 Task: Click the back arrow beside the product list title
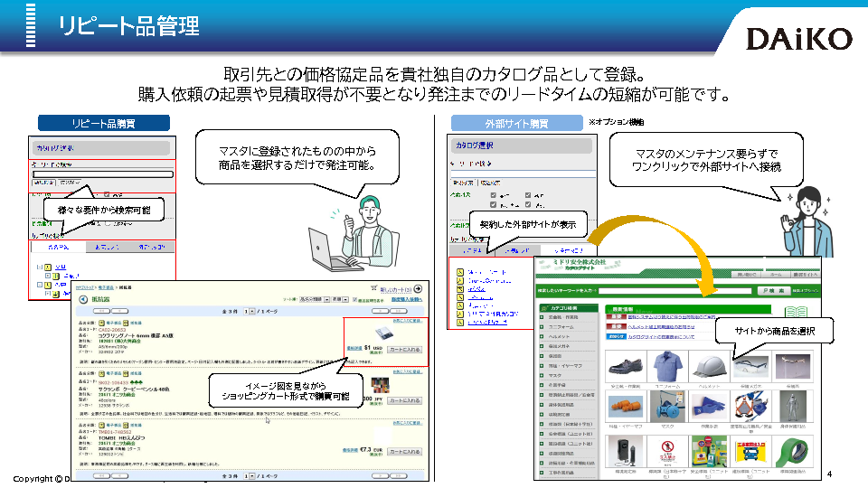81,298
